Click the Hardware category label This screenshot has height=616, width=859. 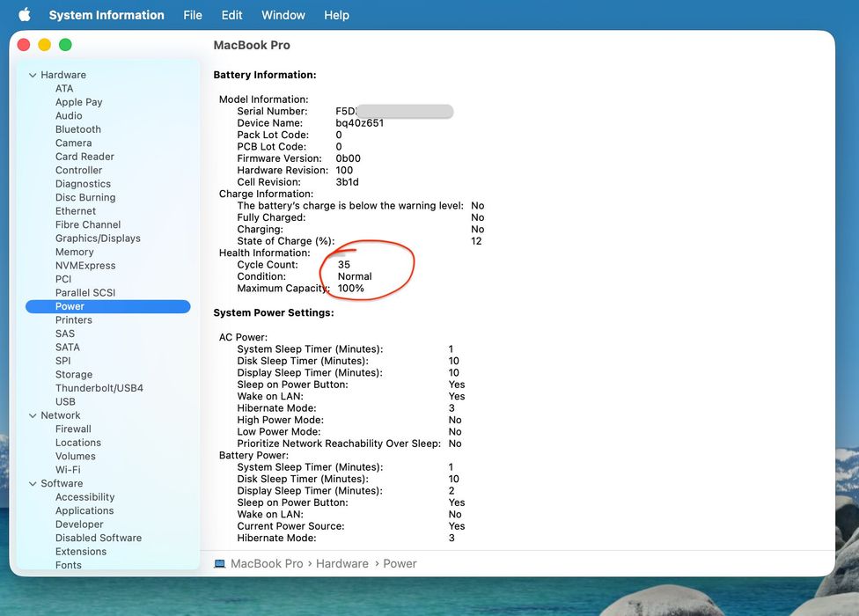click(63, 75)
